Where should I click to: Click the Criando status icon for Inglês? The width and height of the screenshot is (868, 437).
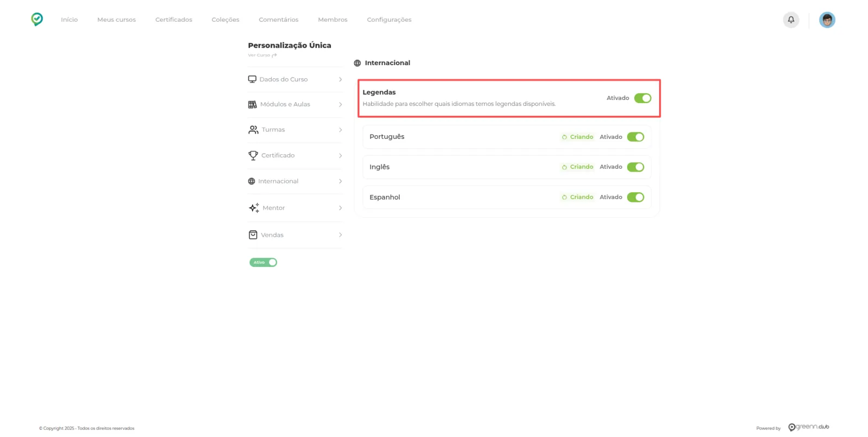564,167
